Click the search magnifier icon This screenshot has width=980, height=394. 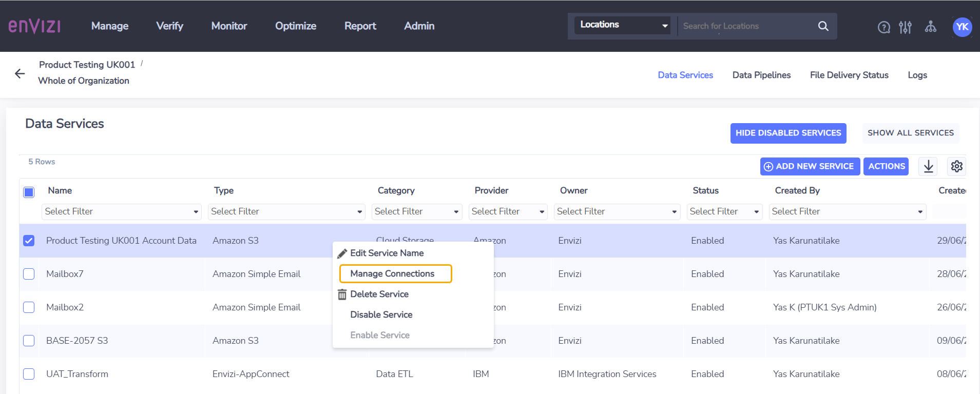823,26
